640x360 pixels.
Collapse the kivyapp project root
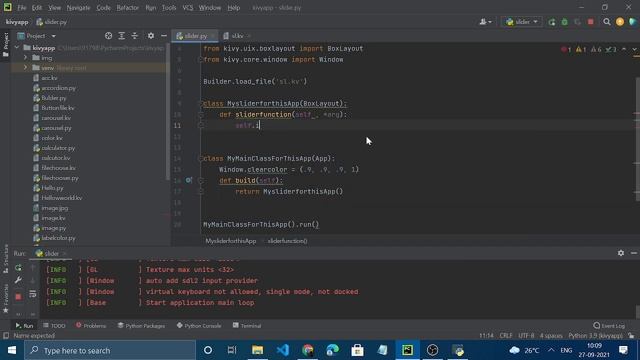pyautogui.click(x=17, y=48)
